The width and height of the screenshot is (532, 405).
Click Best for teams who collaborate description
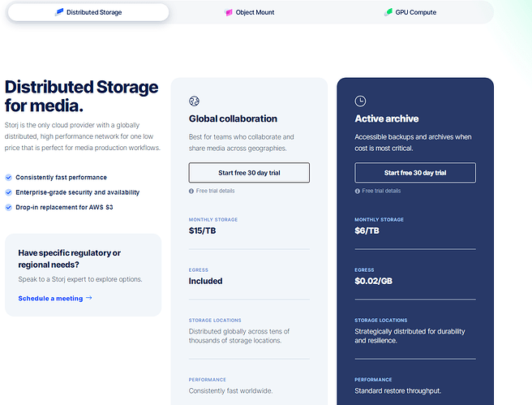(x=241, y=143)
